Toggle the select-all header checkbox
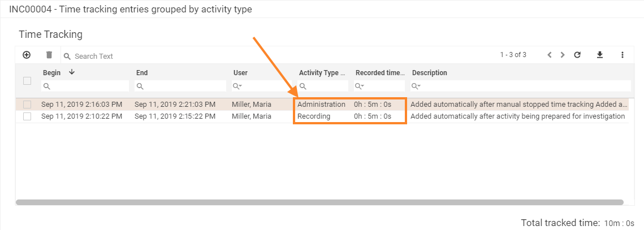This screenshot has width=644, height=230. 27,81
